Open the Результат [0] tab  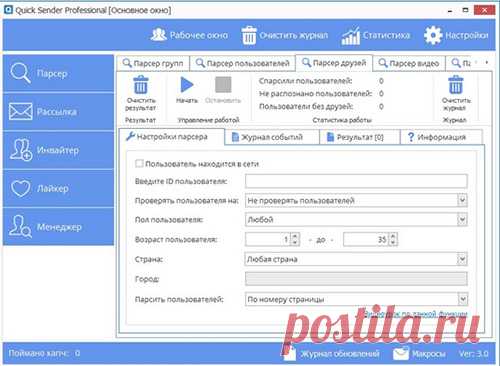[360, 137]
